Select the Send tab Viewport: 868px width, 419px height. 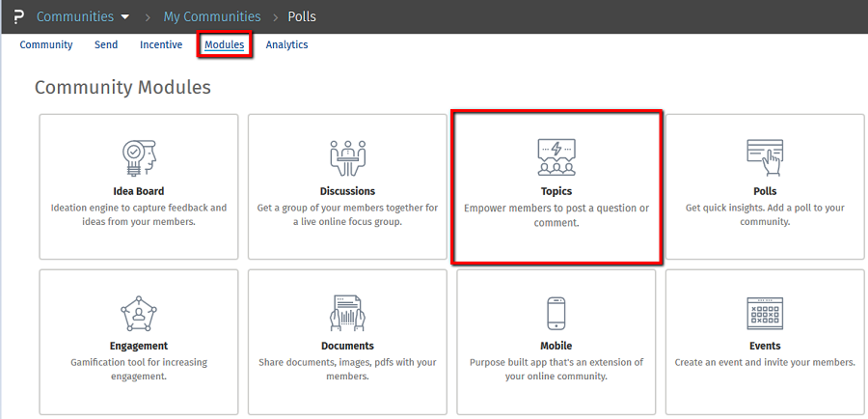[106, 44]
